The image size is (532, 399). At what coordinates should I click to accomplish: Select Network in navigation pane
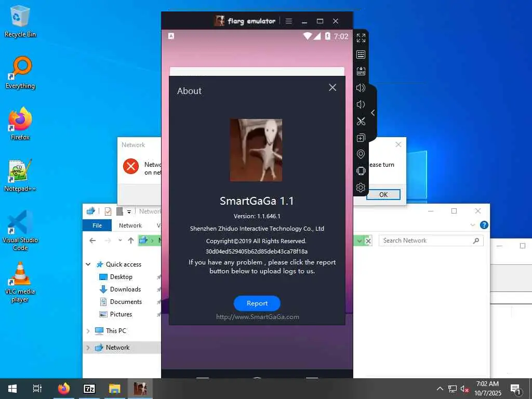coord(117,348)
